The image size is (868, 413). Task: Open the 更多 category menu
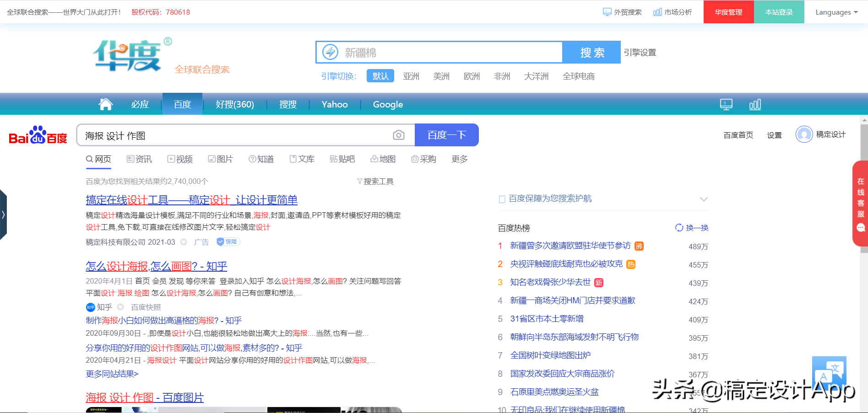[x=460, y=159]
